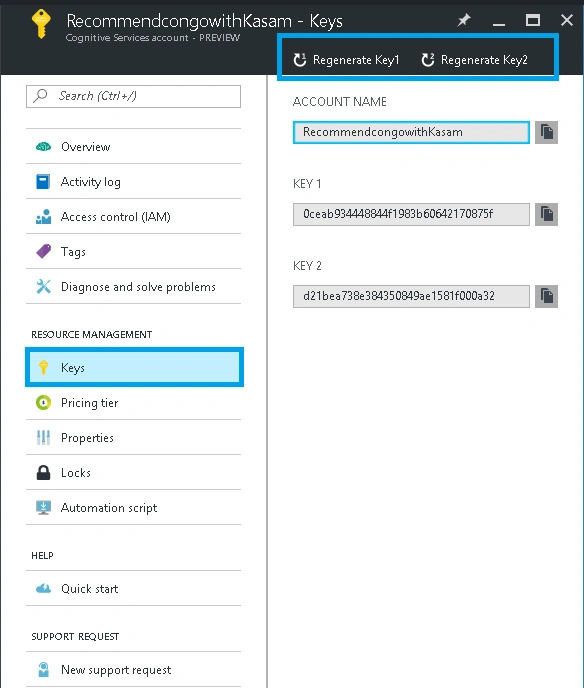Copy Key 2 using its copy icon
This screenshot has height=688, width=584.
[x=546, y=296]
